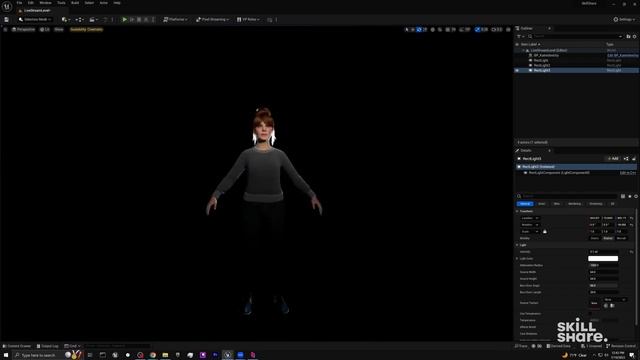Click Outliner add folder icon
This screenshot has width=640, height=360.
click(x=628, y=37)
